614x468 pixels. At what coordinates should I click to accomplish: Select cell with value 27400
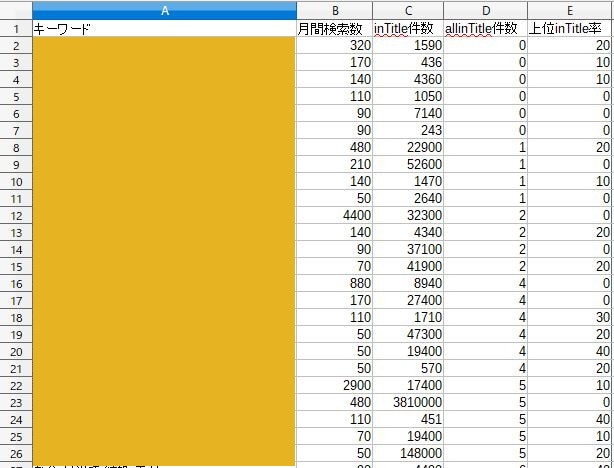pos(408,300)
